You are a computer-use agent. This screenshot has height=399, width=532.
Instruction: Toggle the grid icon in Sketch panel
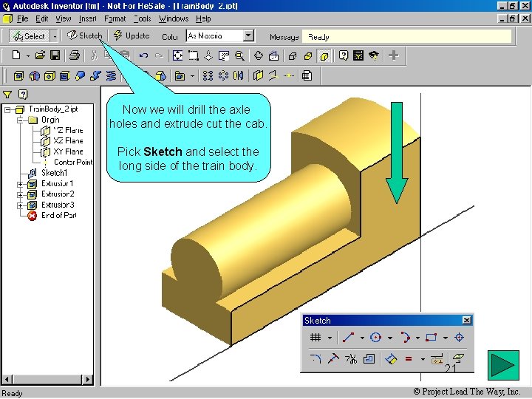316,337
